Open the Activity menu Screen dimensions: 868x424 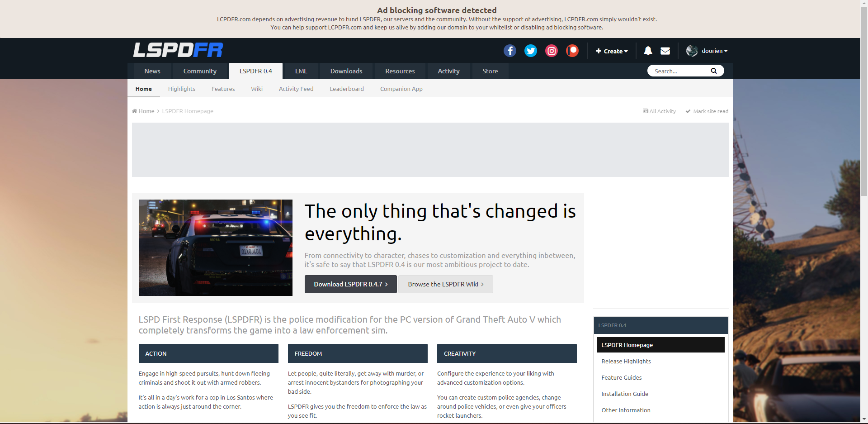(448, 71)
